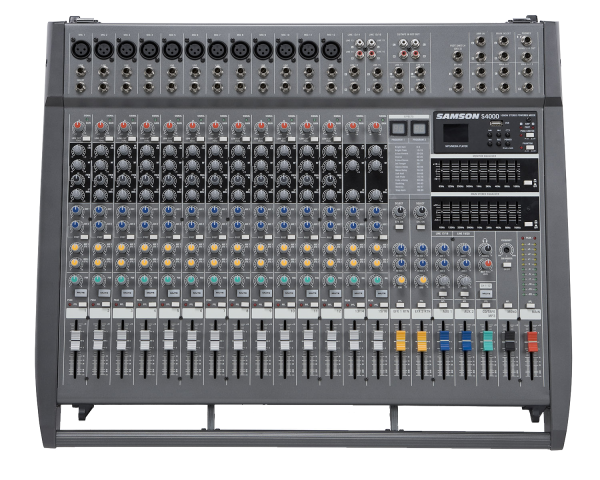This screenshot has width=600, height=480.
Task: Click the teal CD/Tape/MP3 fader
Action: [x=488, y=341]
